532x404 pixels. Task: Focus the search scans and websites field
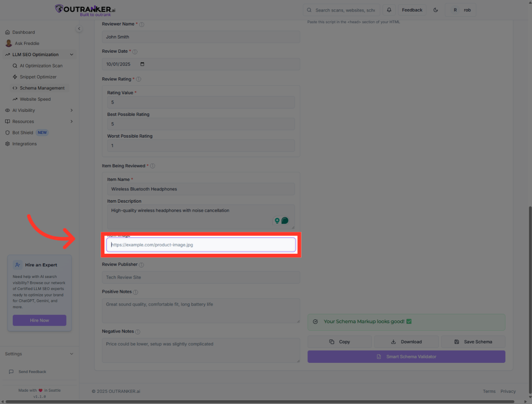pos(341,10)
